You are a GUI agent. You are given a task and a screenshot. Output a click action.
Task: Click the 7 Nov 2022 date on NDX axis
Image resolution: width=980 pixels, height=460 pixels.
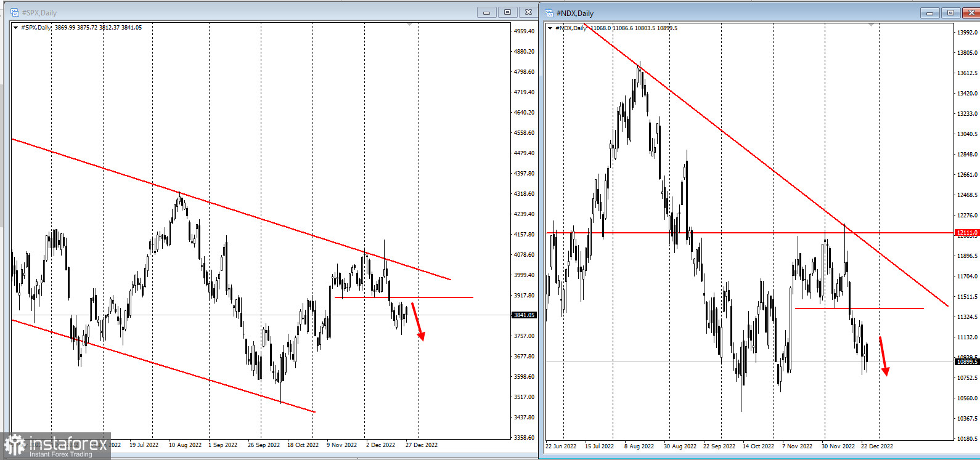pos(797,446)
